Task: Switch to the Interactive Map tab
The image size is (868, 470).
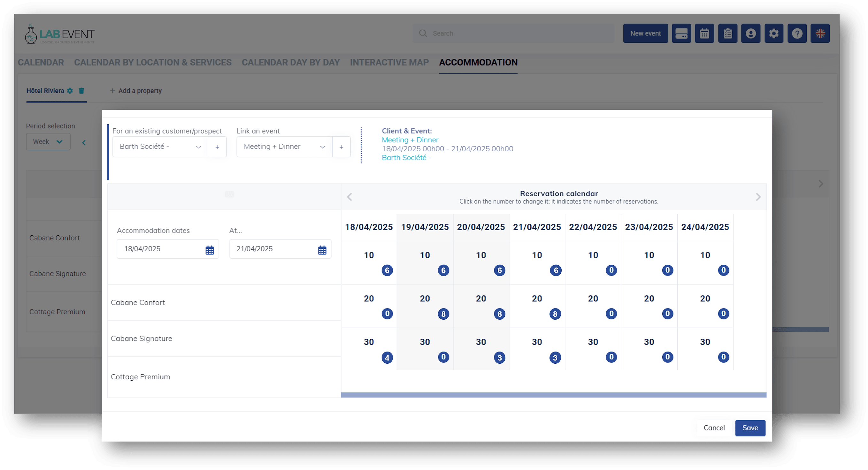Action: [389, 63]
